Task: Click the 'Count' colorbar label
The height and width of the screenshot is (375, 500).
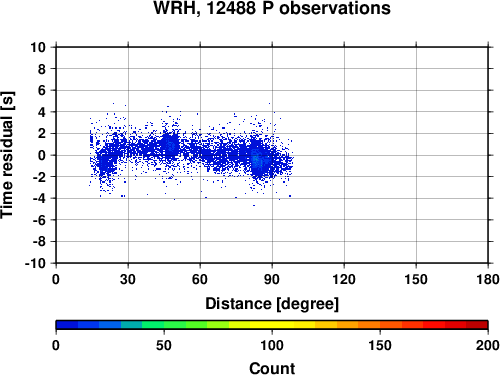Action: 272,368
